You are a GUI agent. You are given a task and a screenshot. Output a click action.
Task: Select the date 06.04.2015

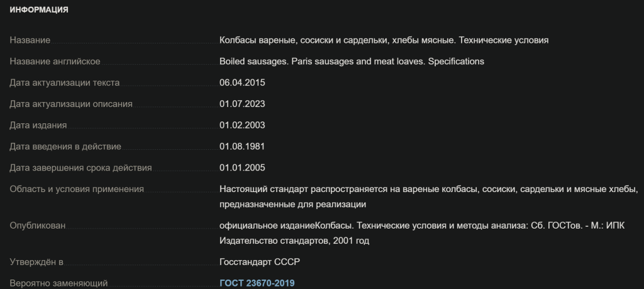coord(242,82)
